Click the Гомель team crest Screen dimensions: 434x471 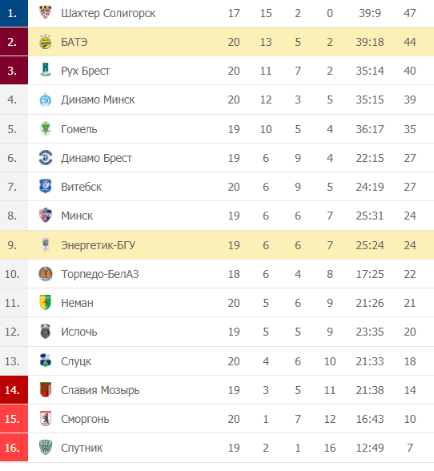45,129
